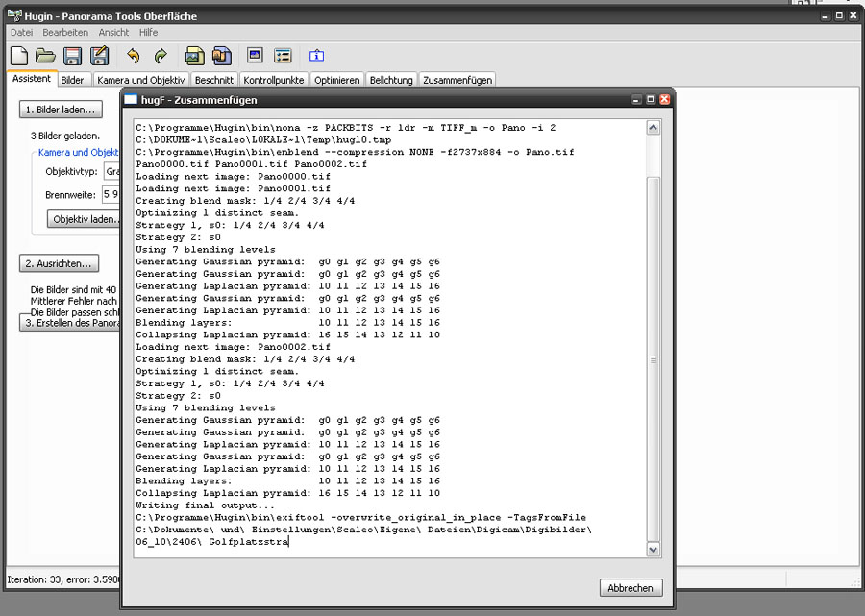Switch to the Kamera und Objektiv tab
865x616 pixels.
pos(140,80)
